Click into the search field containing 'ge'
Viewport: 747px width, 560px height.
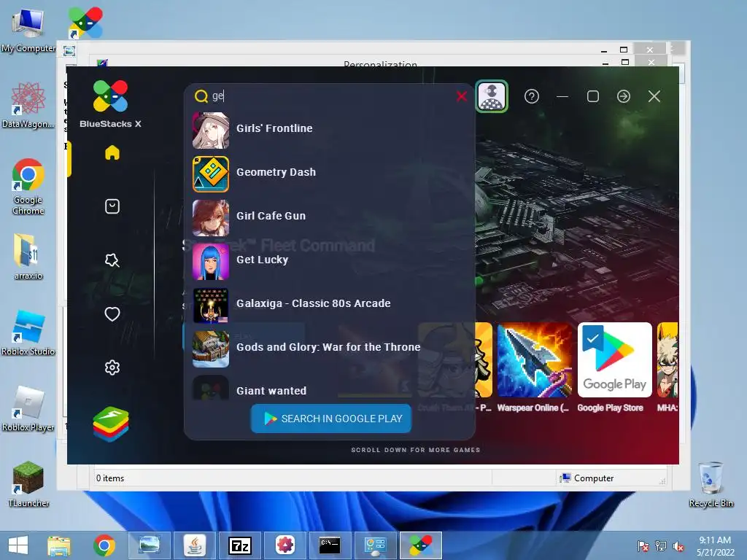(331, 96)
